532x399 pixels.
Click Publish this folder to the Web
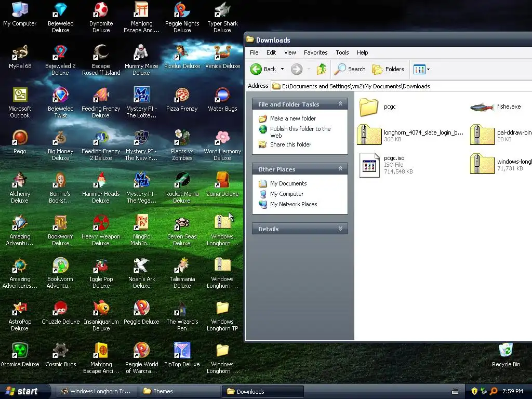tap(300, 132)
